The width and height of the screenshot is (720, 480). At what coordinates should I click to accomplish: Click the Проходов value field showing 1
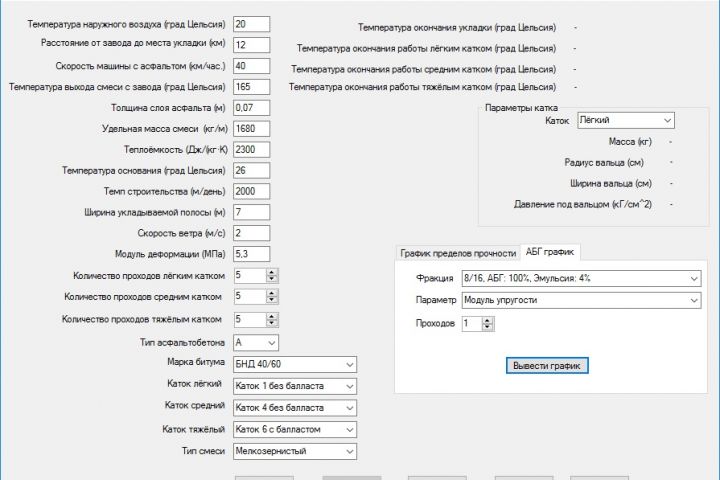tap(472, 324)
